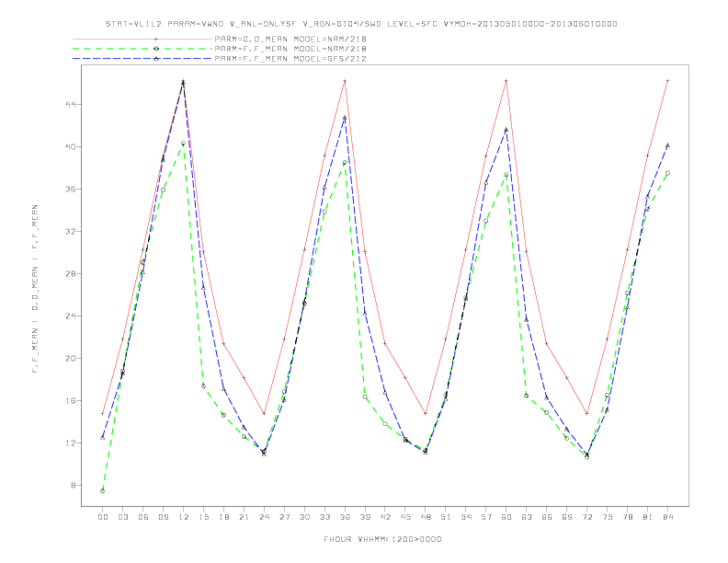This screenshot has height=563, width=728.
Task: Click x-axis tick label 54
Action: click(x=466, y=517)
